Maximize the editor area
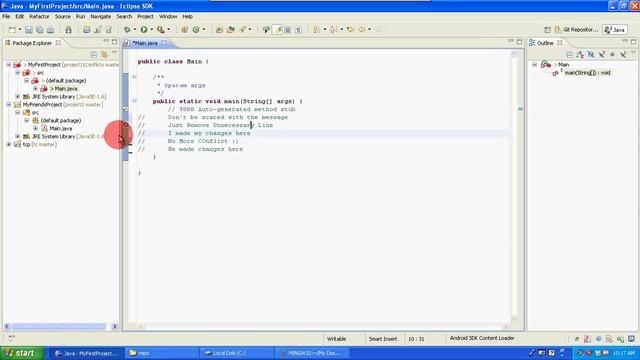Image resolution: width=640 pixels, height=360 pixels. [x=519, y=42]
